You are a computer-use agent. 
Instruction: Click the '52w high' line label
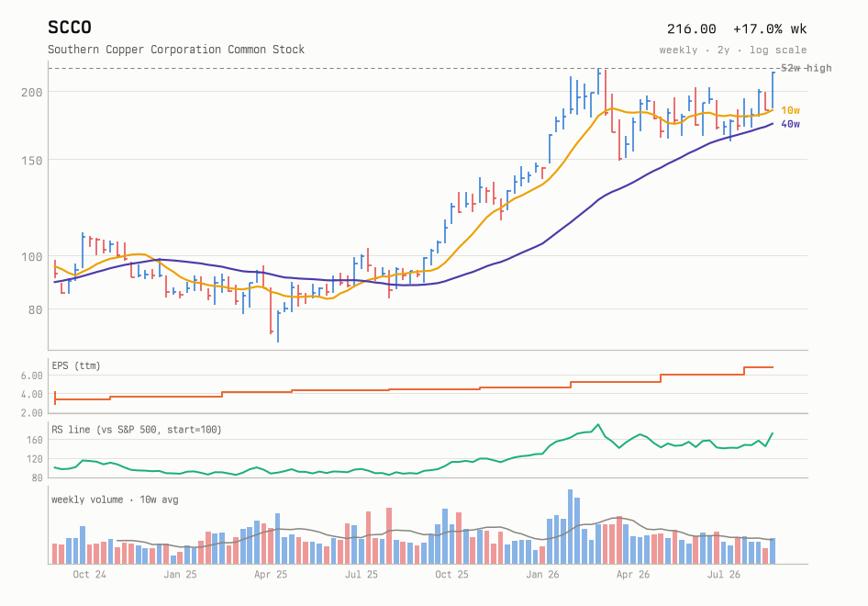pos(806,68)
